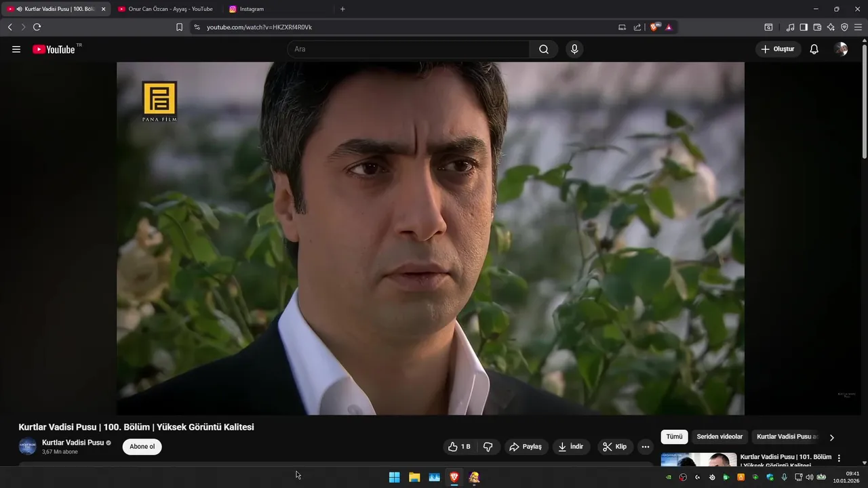
Task: Open a new browser tab
Action: pyautogui.click(x=342, y=9)
